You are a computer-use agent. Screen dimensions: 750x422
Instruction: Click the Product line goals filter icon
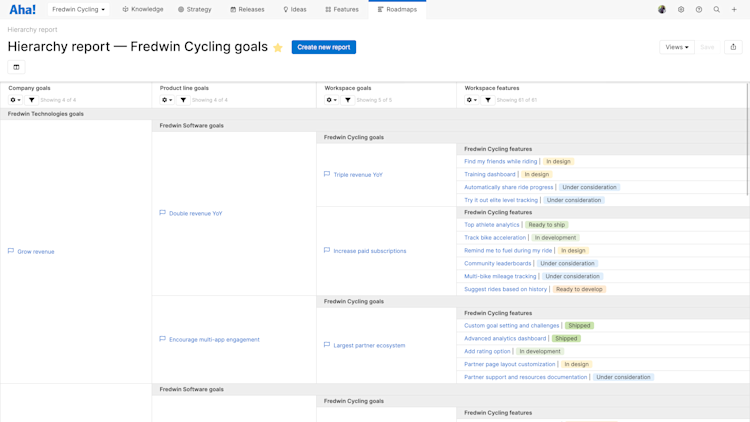[x=183, y=100]
